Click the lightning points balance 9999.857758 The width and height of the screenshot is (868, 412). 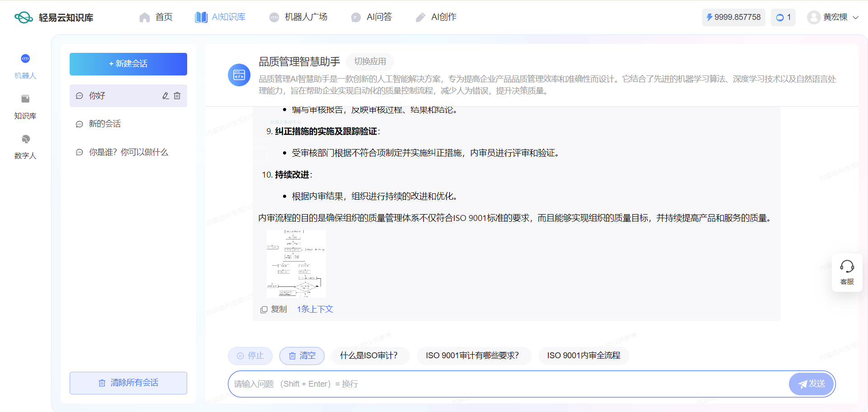click(733, 17)
